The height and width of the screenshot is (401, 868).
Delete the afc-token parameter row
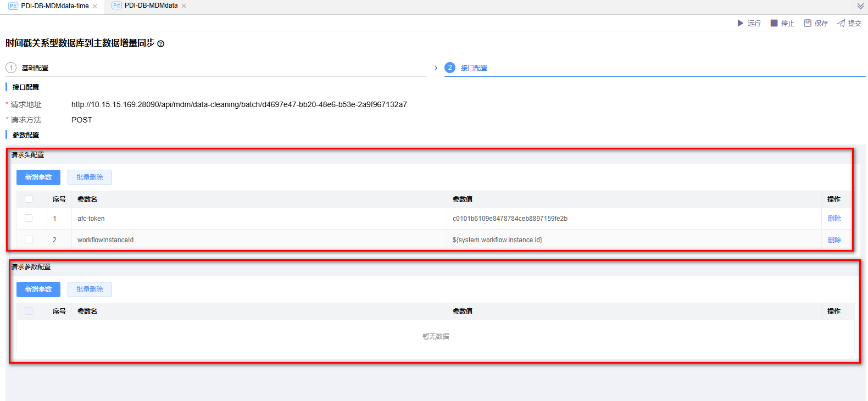click(x=834, y=219)
